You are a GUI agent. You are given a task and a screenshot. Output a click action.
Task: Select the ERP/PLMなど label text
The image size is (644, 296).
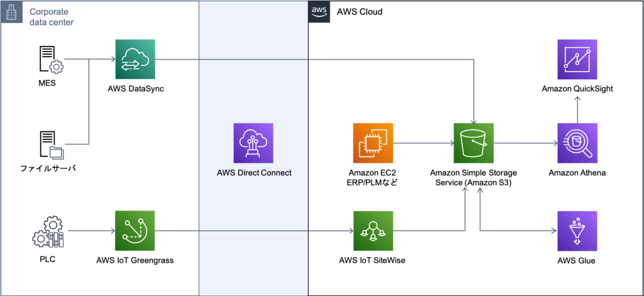pos(373,183)
